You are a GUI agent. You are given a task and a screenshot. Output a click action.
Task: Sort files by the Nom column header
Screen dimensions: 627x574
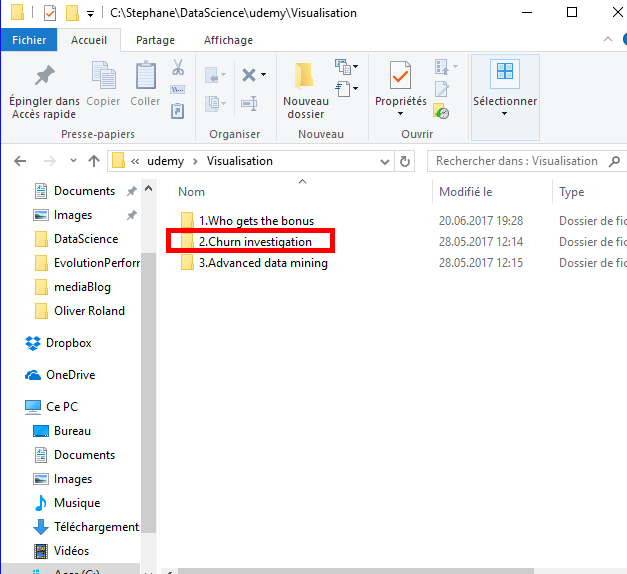click(192, 192)
